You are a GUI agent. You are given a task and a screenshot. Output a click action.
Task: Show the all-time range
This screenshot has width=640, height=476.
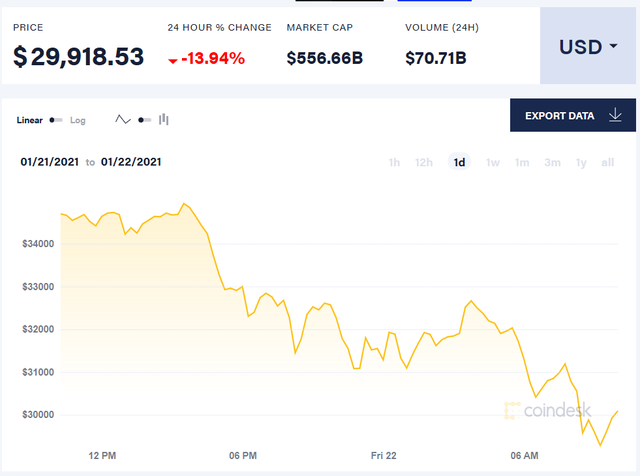[x=607, y=162]
